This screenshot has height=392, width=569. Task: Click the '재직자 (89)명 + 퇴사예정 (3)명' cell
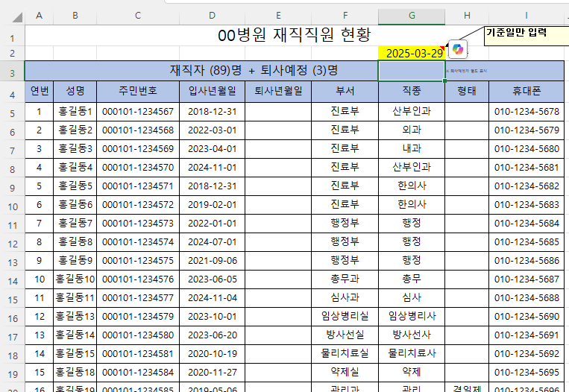[201, 71]
